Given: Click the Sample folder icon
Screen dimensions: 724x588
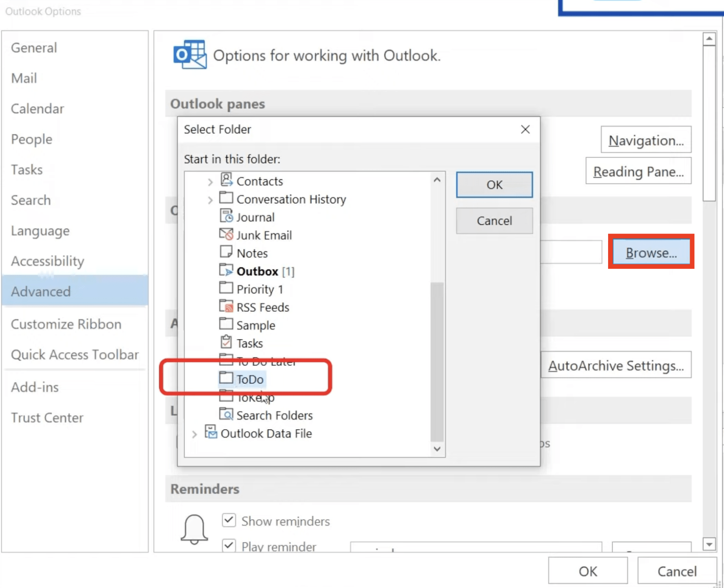Looking at the screenshot, I should 226,324.
